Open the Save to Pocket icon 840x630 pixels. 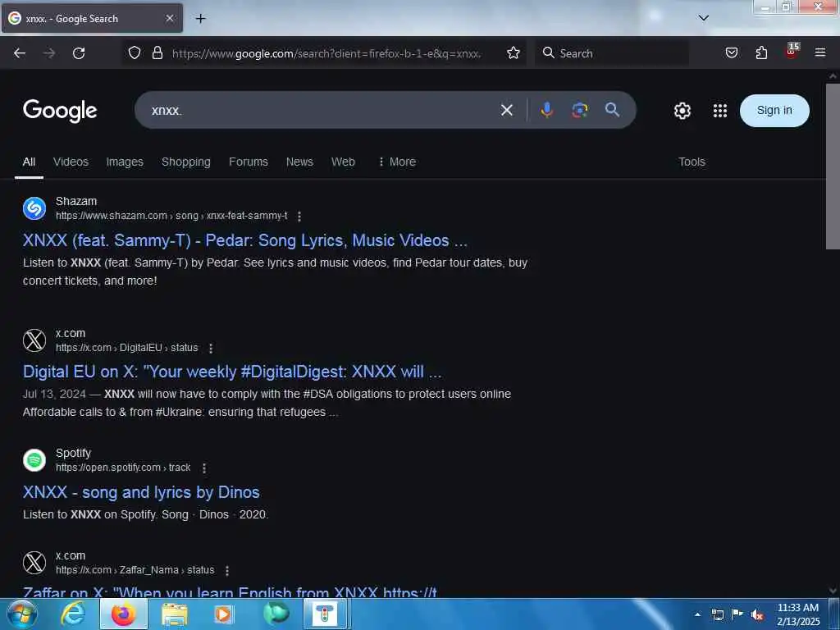tap(731, 52)
